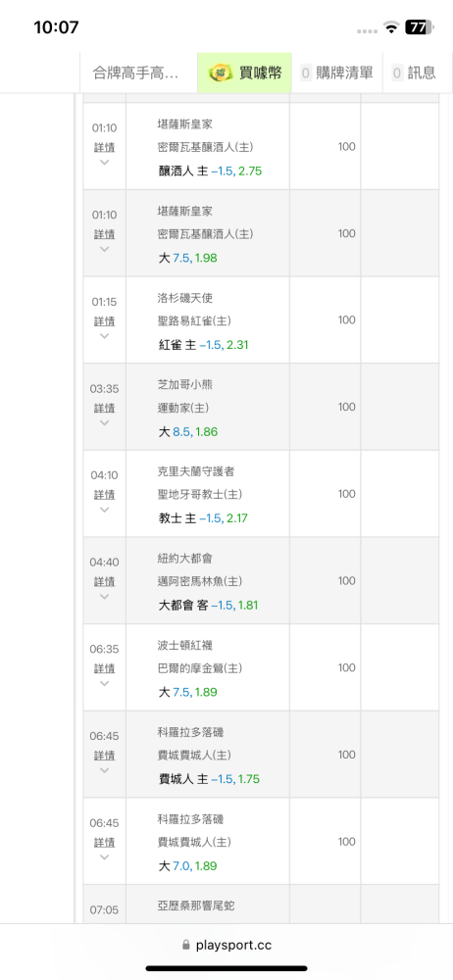Image resolution: width=453 pixels, height=980 pixels.
Task: Expand the chevron under 04:10 詳情
Action: tap(105, 510)
